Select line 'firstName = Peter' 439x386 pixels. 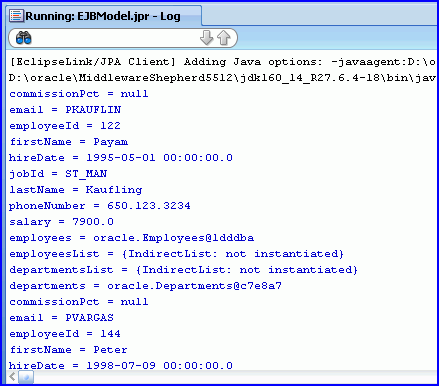click(68, 350)
